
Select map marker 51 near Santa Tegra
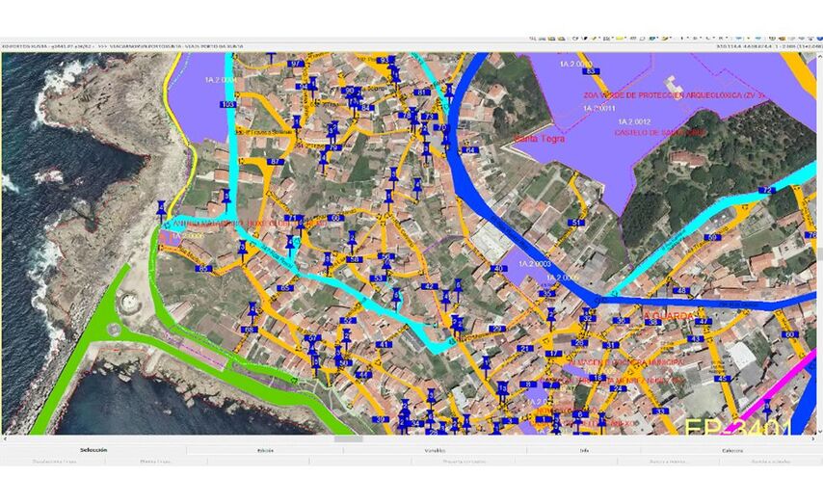tap(575, 223)
